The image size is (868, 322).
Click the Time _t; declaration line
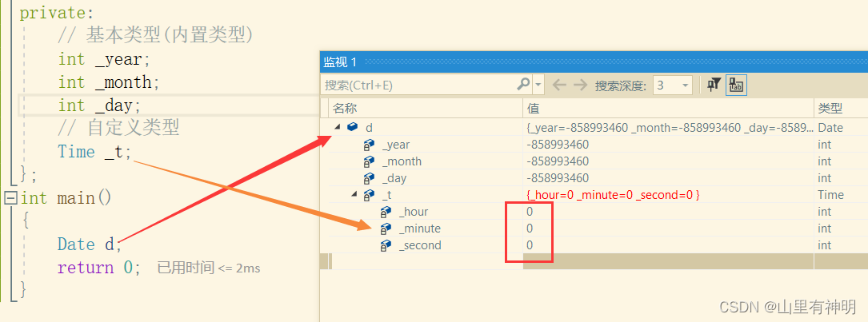tap(95, 152)
